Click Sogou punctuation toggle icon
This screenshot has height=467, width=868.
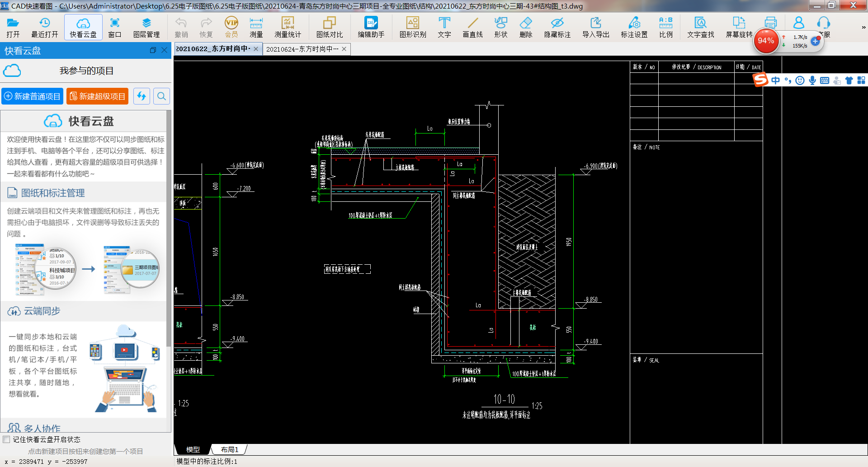pyautogui.click(x=788, y=80)
